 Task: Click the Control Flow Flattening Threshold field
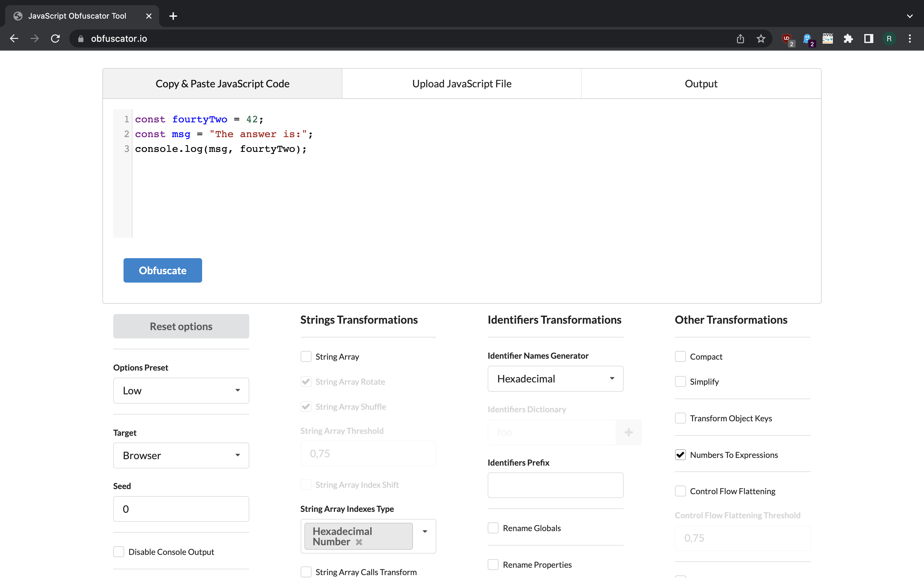coord(743,538)
